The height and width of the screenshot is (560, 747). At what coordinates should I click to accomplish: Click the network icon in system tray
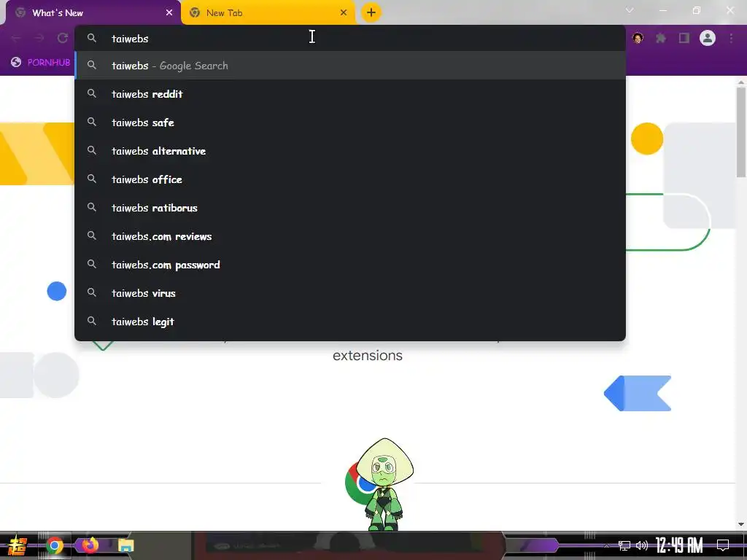[624, 545]
